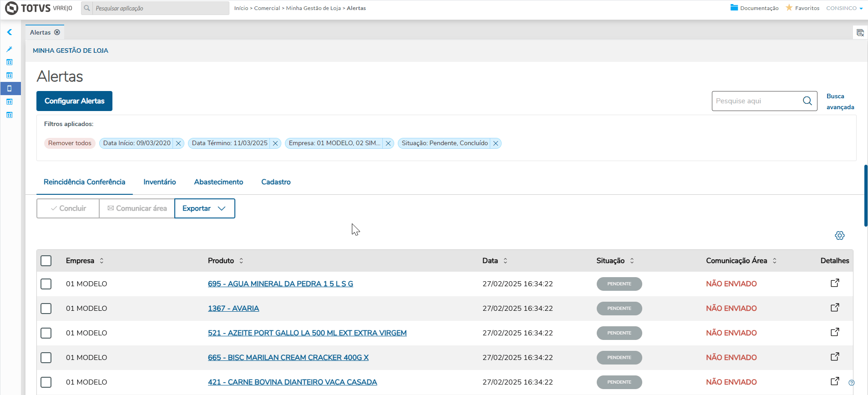Viewport: 868px width, 395px height.
Task: Open the first calendar icon in the sidebar
Action: pyautogui.click(x=10, y=62)
